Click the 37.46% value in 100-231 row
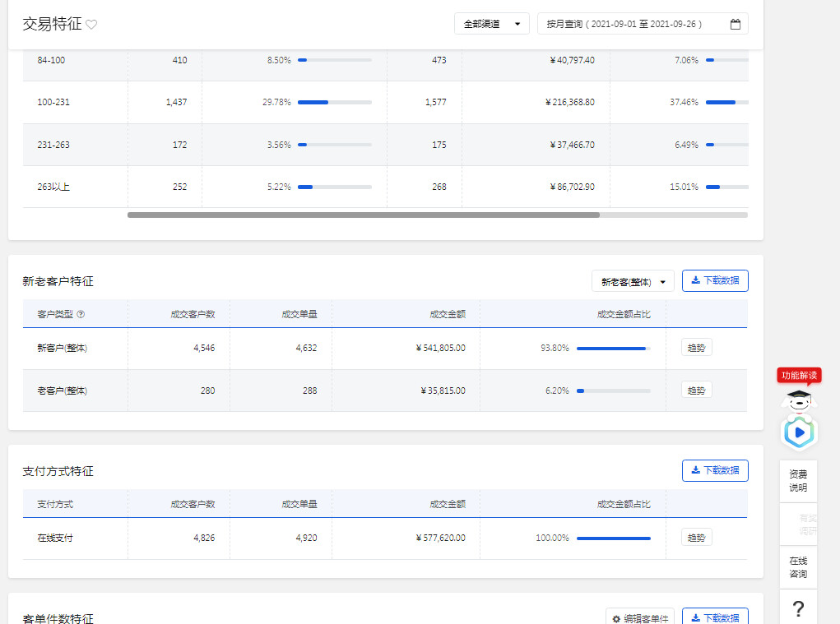 click(685, 102)
